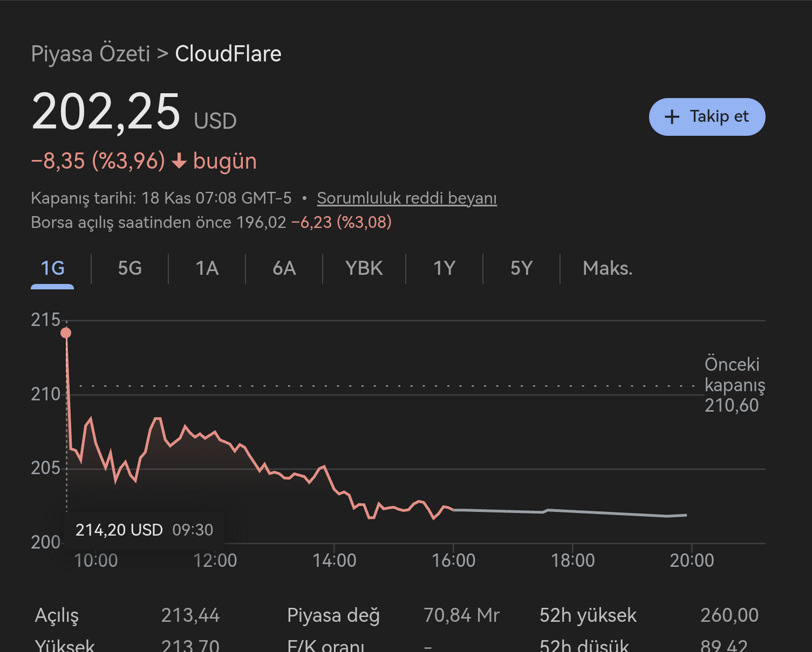
Task: Click the plus icon on Takip et
Action: [672, 117]
